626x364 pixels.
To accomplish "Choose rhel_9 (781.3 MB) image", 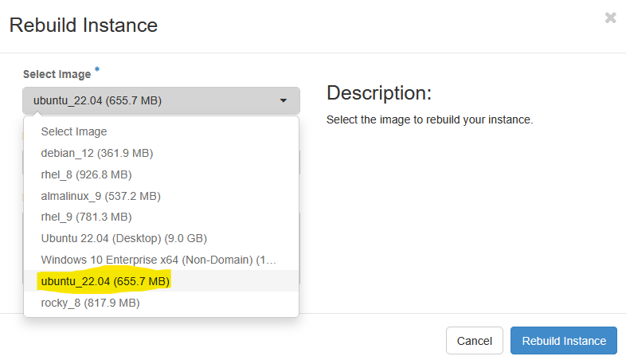I will [162, 217].
